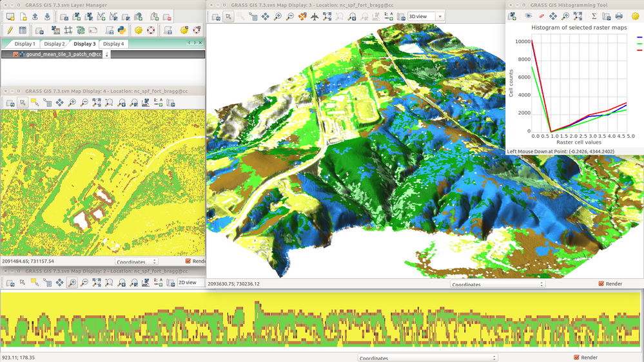
Task: Render map icon in Map Display 3
Action: [x=215, y=17]
